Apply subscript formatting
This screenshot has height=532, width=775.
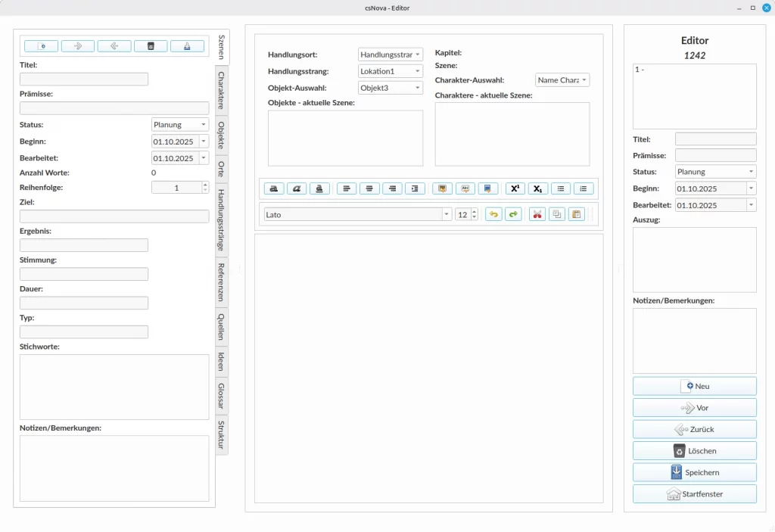(538, 188)
